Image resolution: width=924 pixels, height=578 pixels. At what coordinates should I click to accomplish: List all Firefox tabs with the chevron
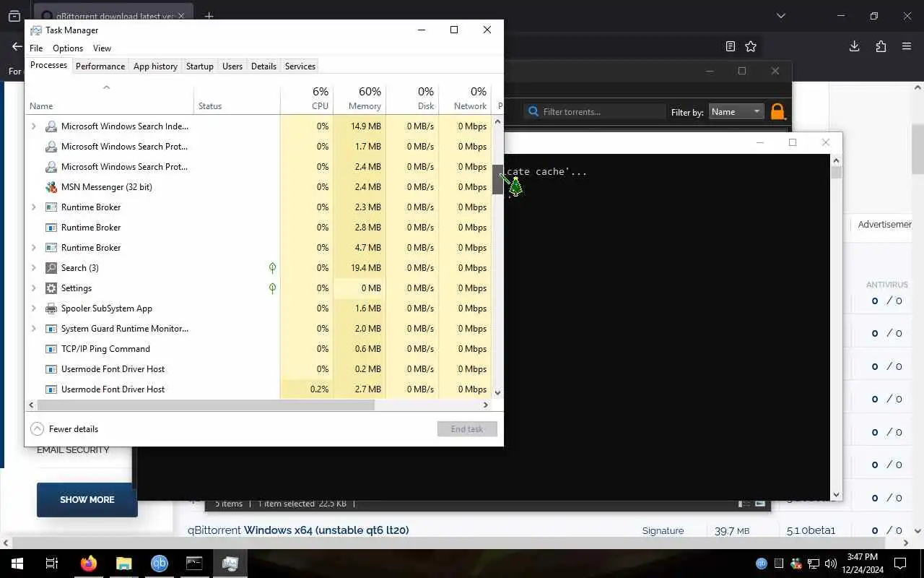pos(780,16)
